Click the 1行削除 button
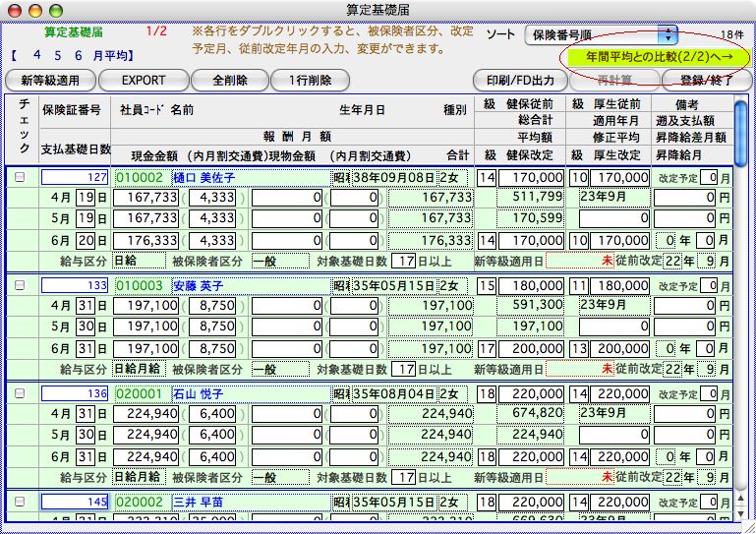Viewport: 756px width, 534px height. click(x=303, y=80)
